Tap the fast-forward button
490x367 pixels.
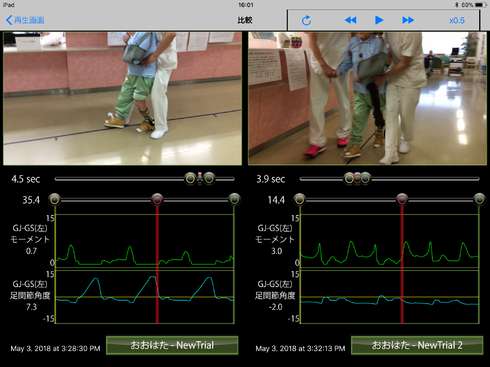pyautogui.click(x=408, y=20)
